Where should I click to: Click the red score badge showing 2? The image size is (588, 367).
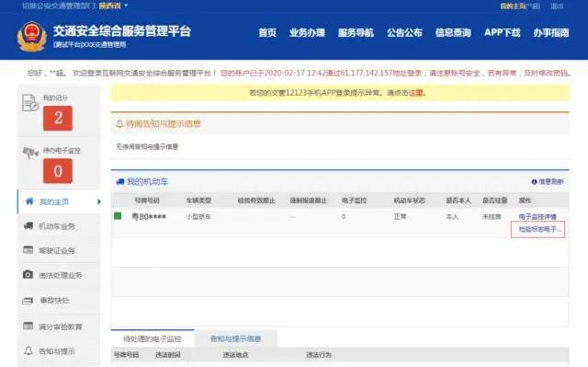pyautogui.click(x=58, y=119)
